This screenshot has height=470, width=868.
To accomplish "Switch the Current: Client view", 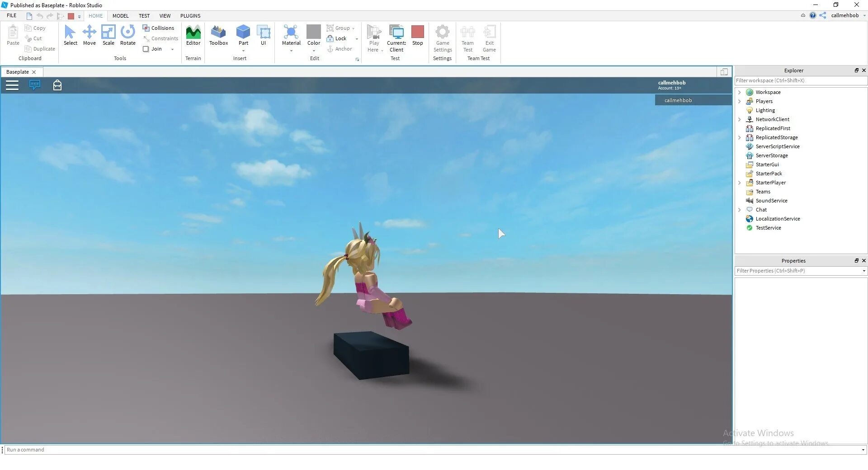I will (396, 38).
